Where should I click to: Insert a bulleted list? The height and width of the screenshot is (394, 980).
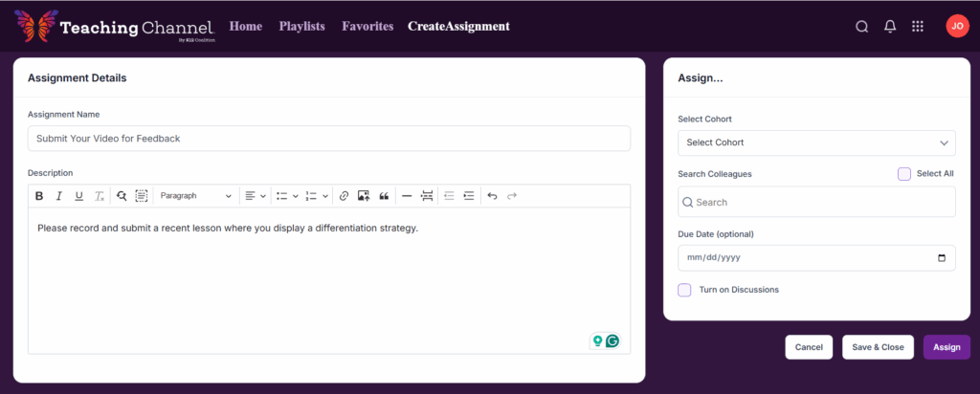(282, 196)
